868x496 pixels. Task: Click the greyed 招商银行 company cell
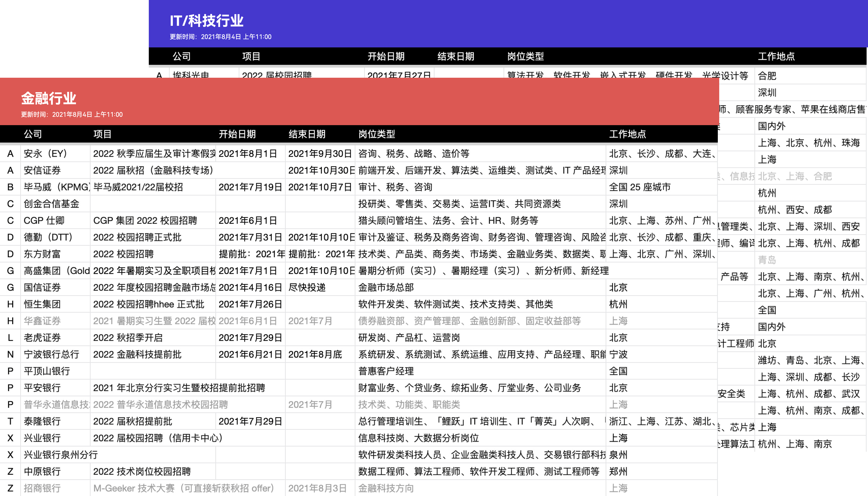55,488
